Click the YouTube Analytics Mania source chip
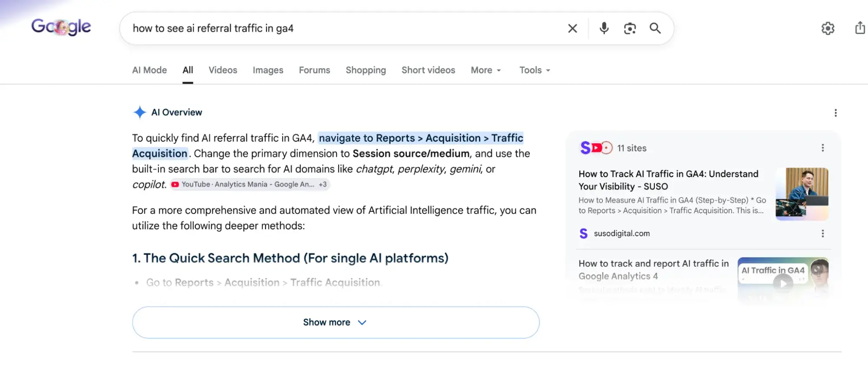The image size is (868, 370). point(250,185)
